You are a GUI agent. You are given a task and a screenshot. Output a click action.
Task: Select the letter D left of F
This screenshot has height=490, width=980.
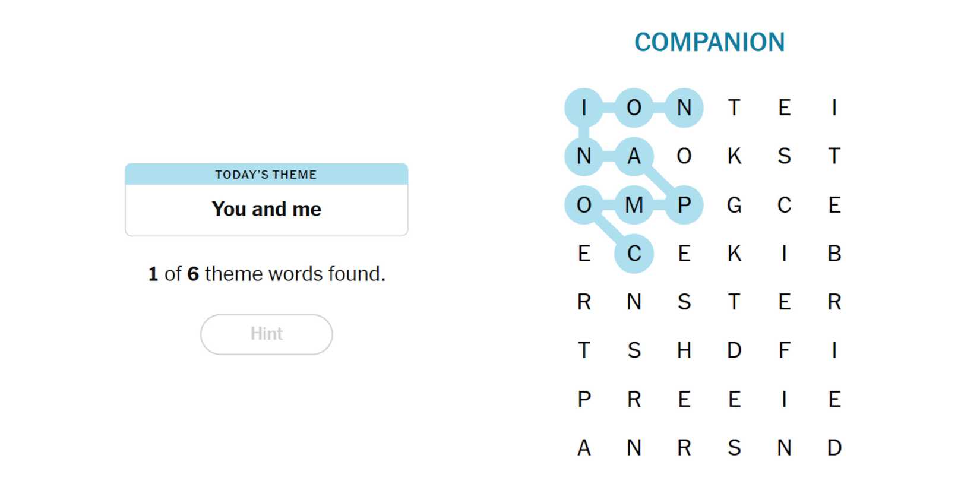pyautogui.click(x=734, y=350)
